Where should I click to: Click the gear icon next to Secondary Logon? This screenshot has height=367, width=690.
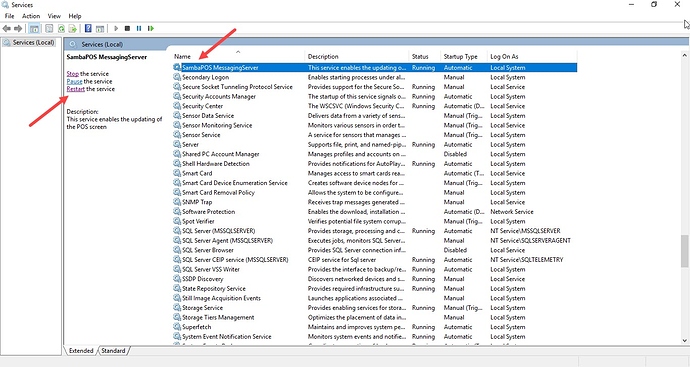click(177, 77)
